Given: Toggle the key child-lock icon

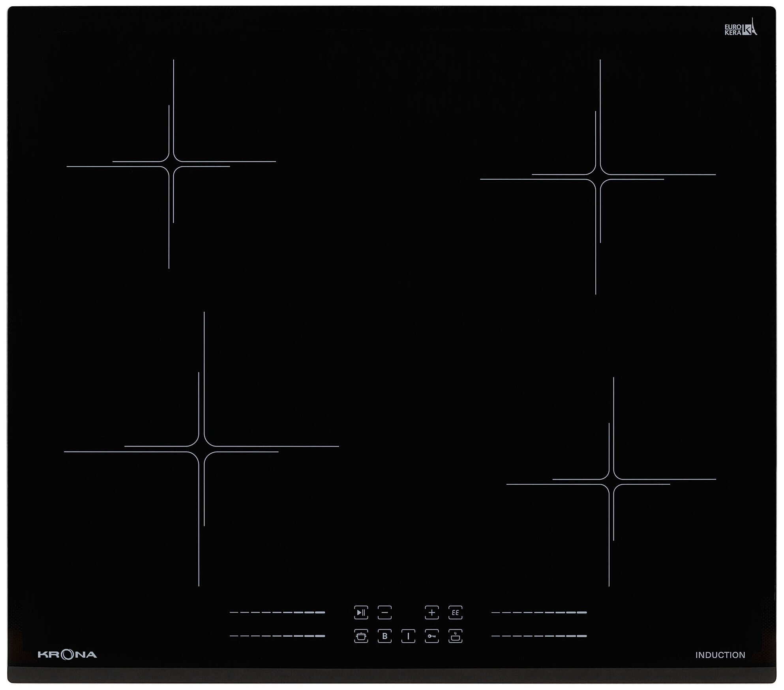Looking at the screenshot, I should [431, 636].
